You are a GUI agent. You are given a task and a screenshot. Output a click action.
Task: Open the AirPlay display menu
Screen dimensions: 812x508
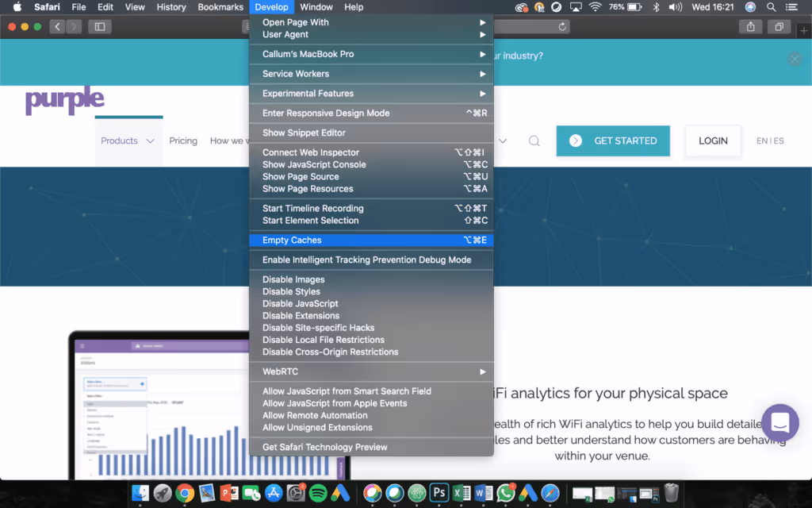(576, 6)
